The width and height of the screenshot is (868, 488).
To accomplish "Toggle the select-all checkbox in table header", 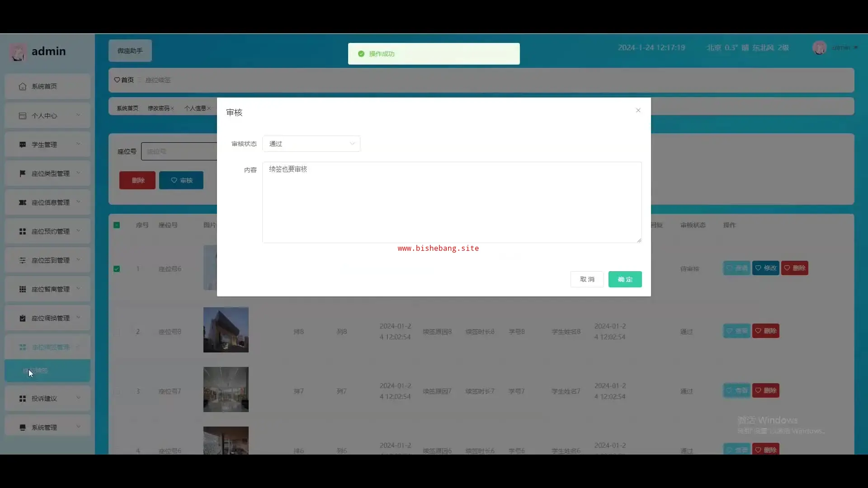I will 117,225.
